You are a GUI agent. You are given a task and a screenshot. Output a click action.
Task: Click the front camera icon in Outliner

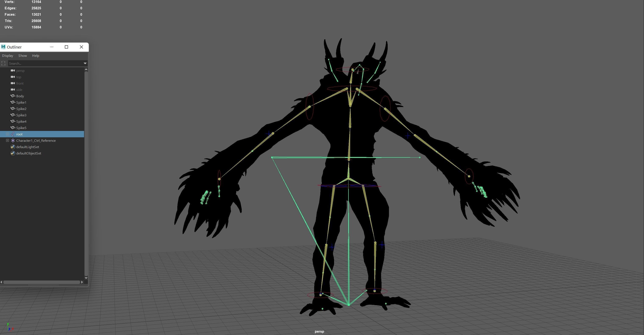(13, 83)
